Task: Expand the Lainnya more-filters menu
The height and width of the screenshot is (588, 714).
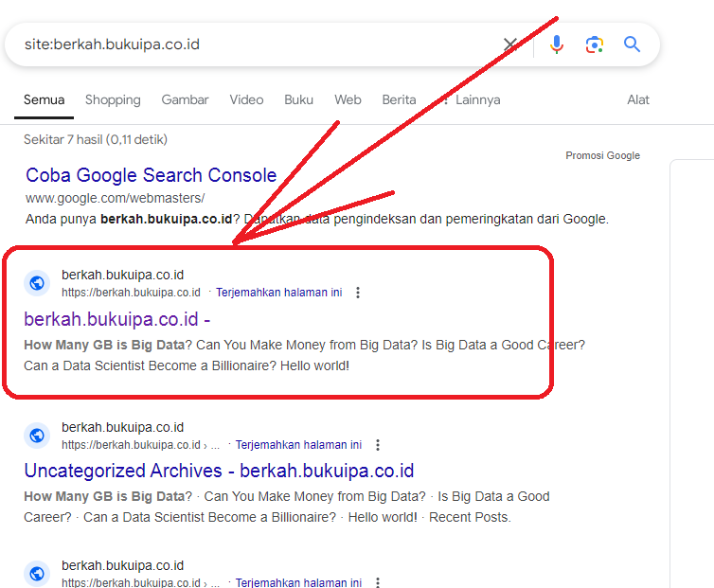Action: (473, 99)
